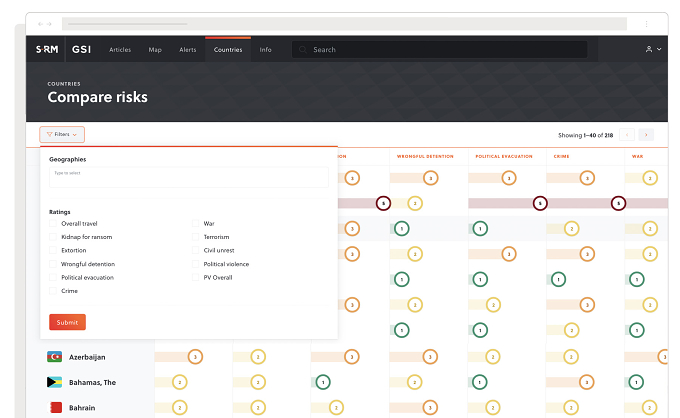Submit the filter selection
The height and width of the screenshot is (418, 680).
(67, 322)
